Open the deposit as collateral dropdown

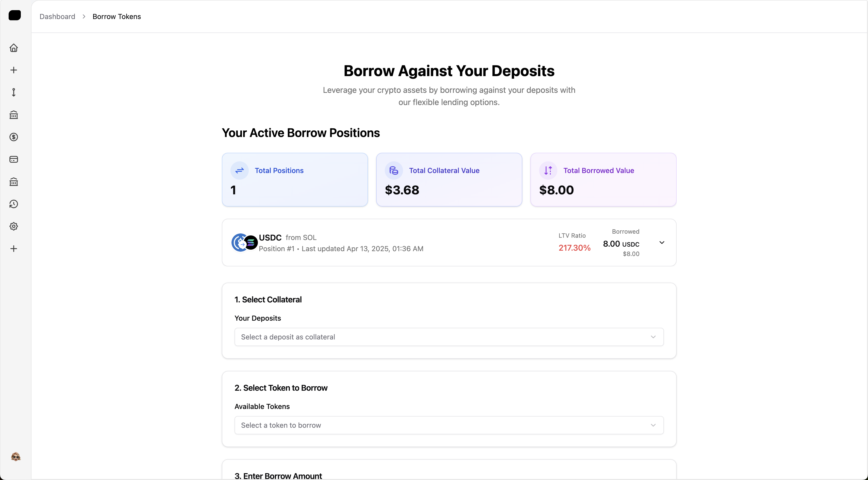pos(449,337)
